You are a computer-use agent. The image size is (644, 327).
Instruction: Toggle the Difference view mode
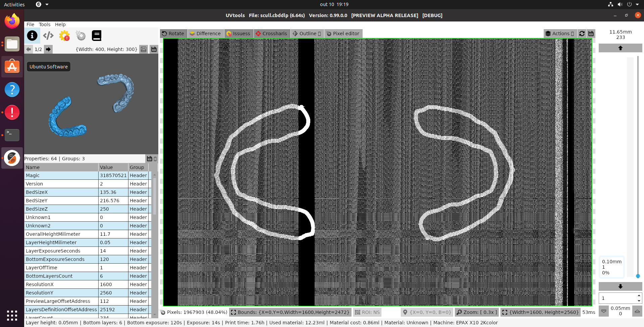205,34
